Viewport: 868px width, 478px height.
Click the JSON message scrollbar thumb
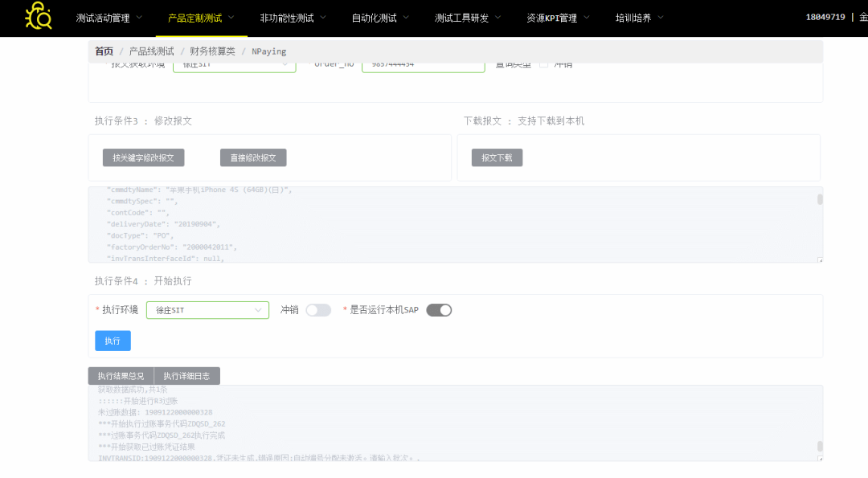click(820, 199)
